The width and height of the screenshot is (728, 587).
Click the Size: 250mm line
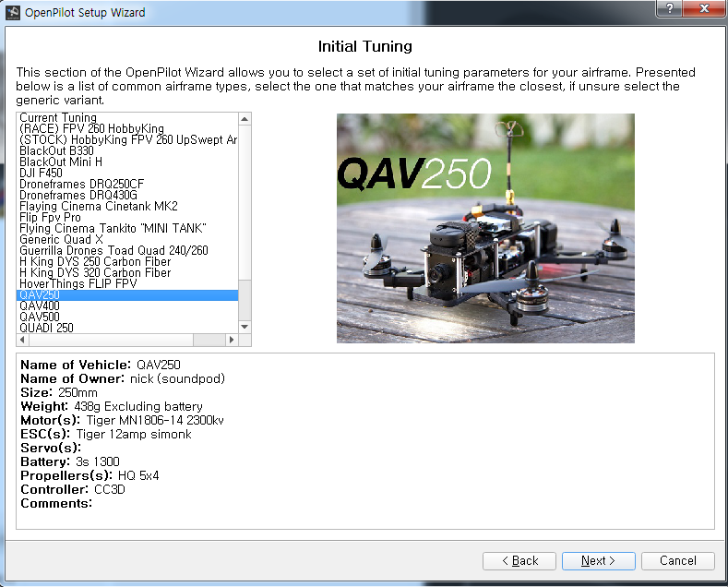[59, 392]
